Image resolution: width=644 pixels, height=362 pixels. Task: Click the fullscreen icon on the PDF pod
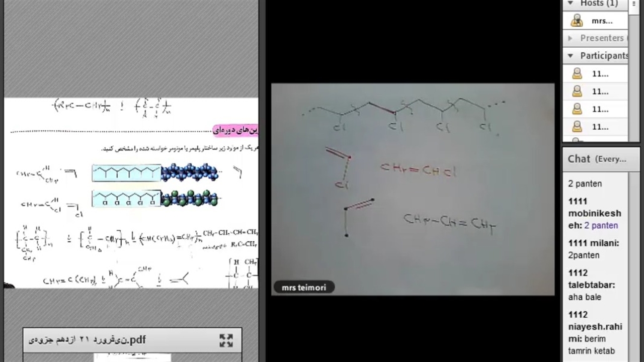click(226, 340)
